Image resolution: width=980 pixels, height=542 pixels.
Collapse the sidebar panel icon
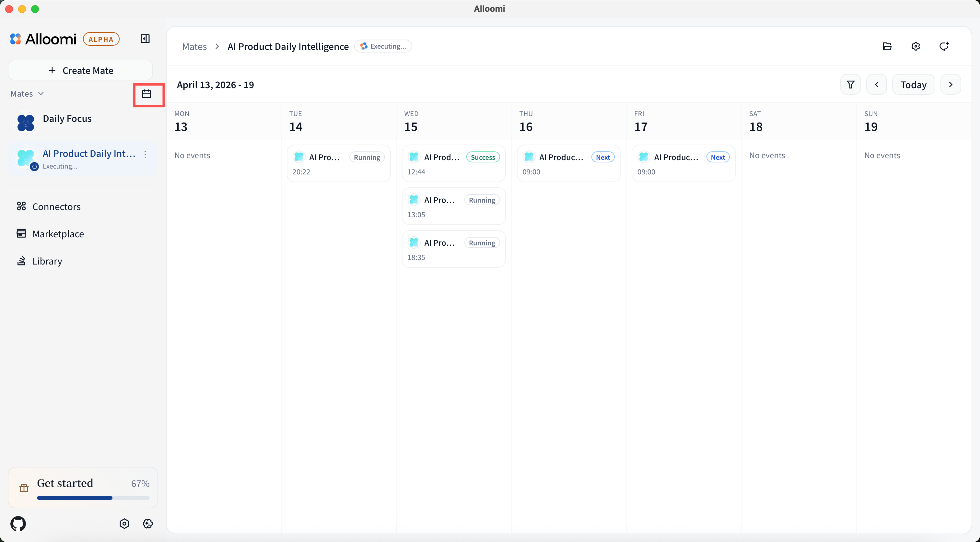point(145,39)
